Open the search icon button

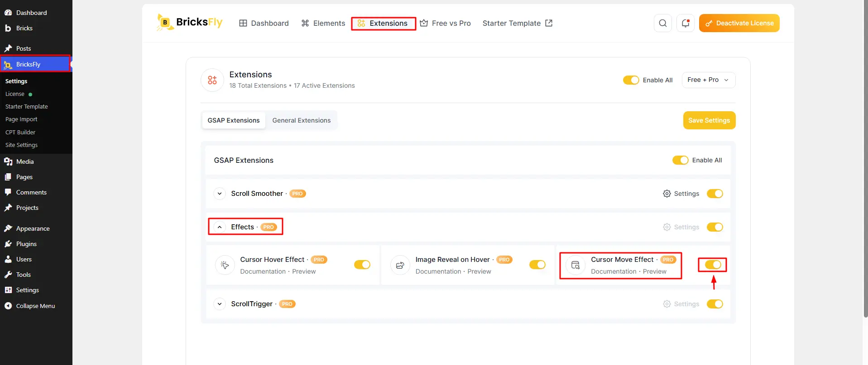[x=662, y=23]
